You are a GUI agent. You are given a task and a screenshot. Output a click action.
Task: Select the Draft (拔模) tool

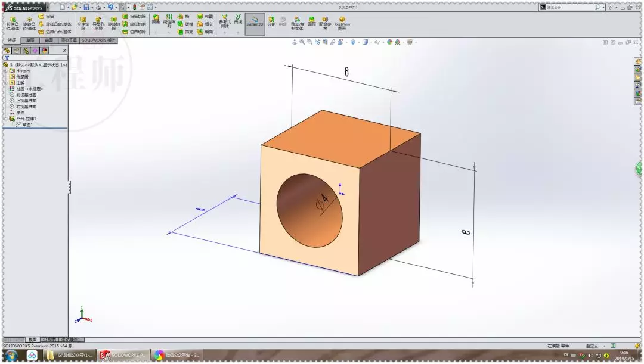click(x=185, y=24)
